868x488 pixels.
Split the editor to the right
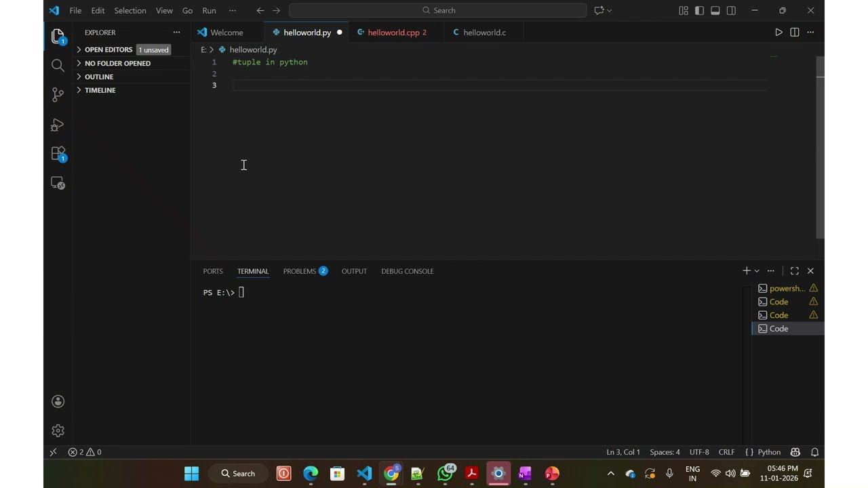click(795, 32)
